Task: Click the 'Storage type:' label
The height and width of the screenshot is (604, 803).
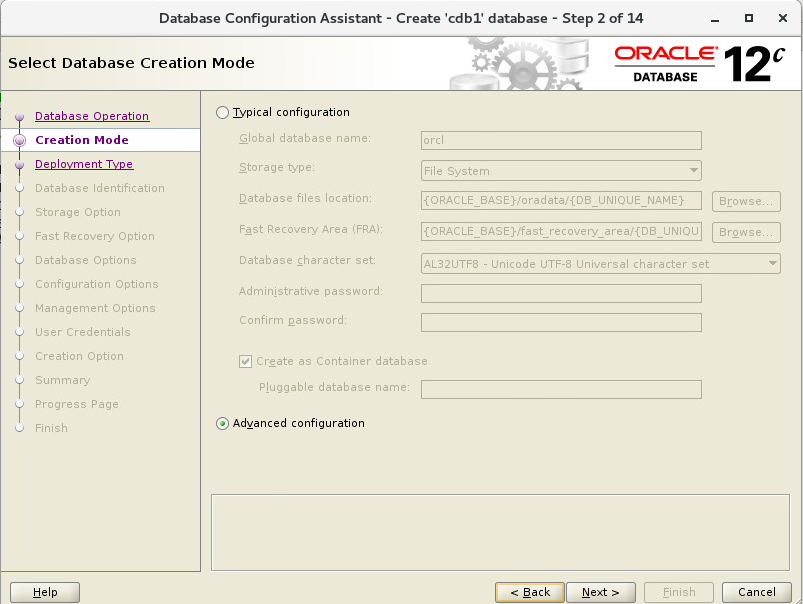Action: pos(277,168)
